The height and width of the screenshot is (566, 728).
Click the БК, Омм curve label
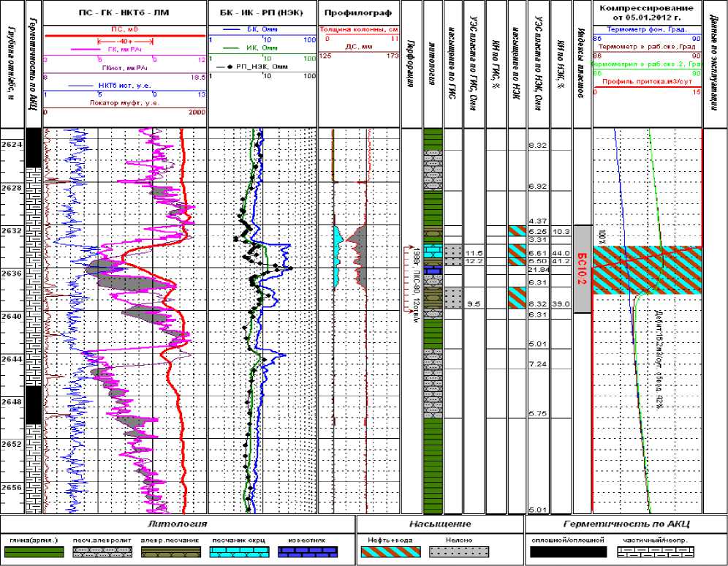[x=262, y=29]
